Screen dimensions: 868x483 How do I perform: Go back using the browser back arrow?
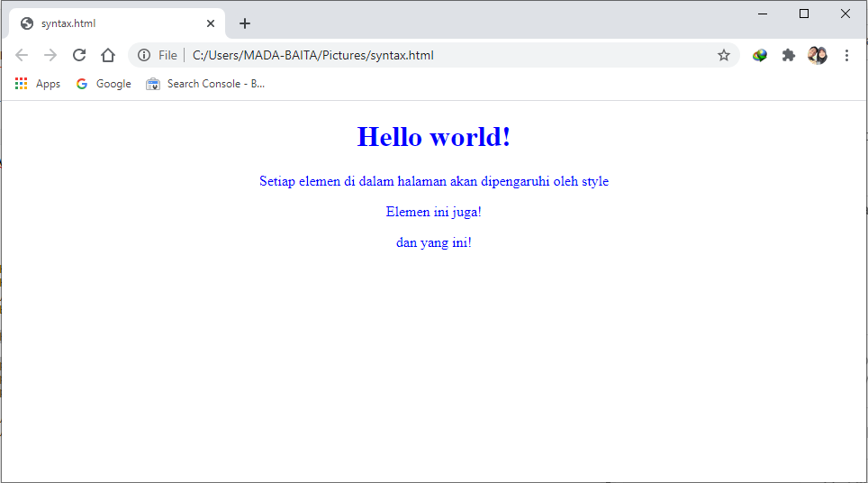[22, 55]
